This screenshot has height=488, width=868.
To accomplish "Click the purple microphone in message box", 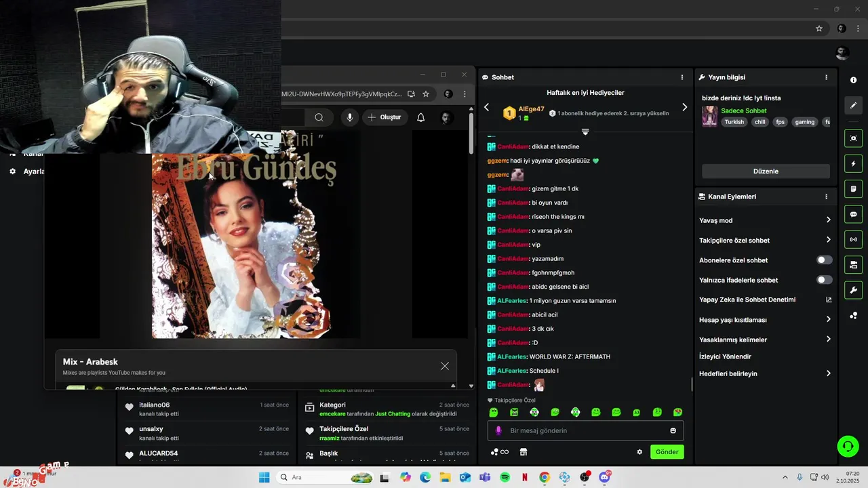I will pos(498,430).
